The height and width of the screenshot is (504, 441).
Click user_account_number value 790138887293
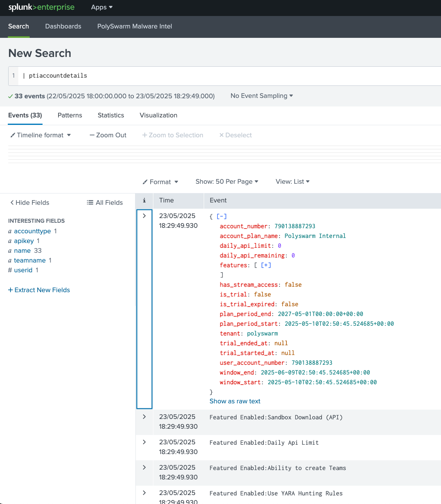point(312,363)
